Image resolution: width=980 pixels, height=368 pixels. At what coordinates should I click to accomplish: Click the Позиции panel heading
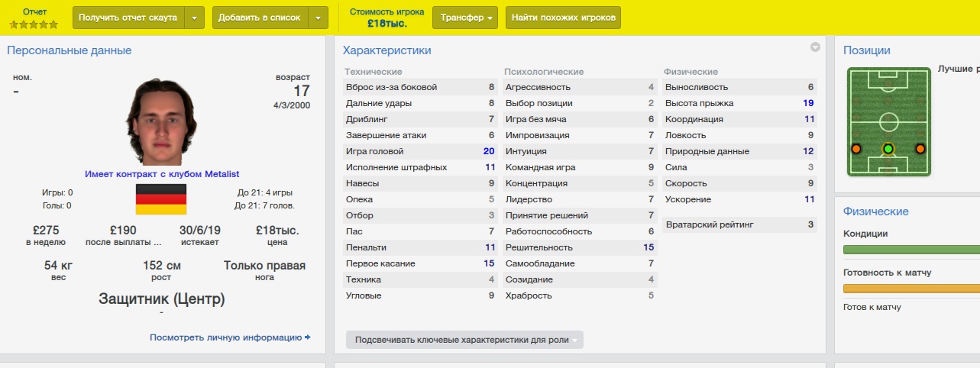[x=866, y=50]
